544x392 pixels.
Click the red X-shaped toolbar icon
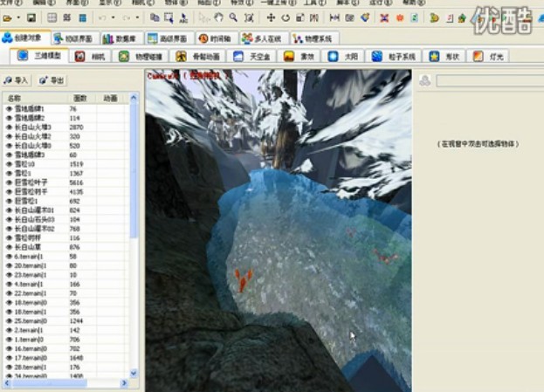click(x=384, y=17)
